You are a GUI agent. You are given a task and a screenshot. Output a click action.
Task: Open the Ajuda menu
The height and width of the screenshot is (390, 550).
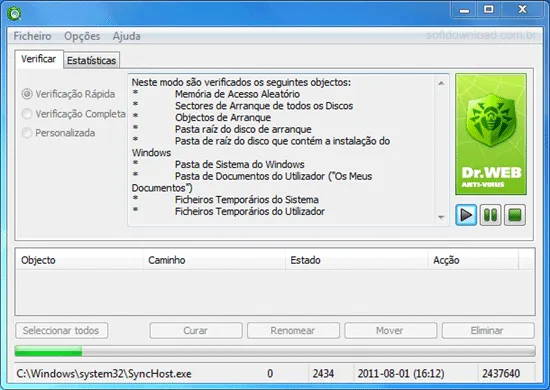[x=127, y=36]
